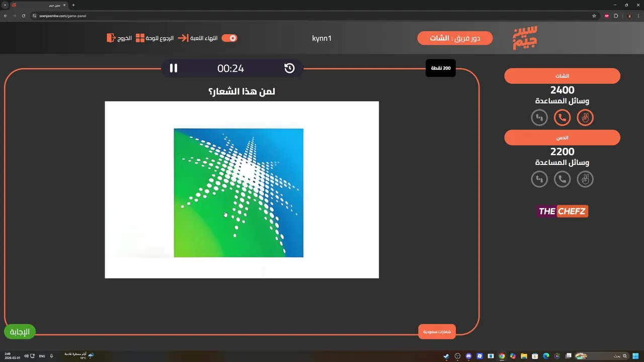
Task: Click the 200 نقطة points badge
Action: pyautogui.click(x=441, y=68)
